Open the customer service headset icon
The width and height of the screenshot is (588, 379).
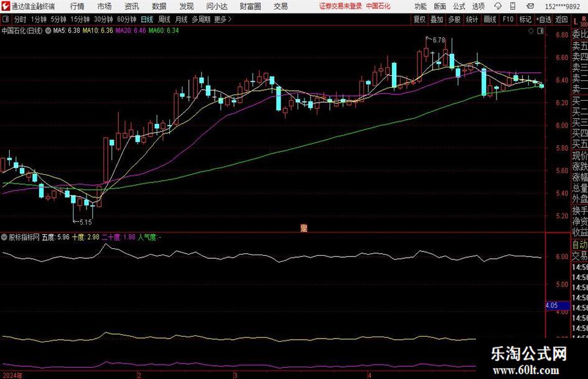click(498, 6)
